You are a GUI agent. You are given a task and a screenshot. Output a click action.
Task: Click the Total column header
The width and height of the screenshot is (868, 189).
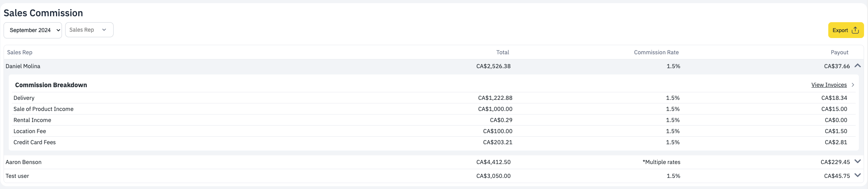503,52
